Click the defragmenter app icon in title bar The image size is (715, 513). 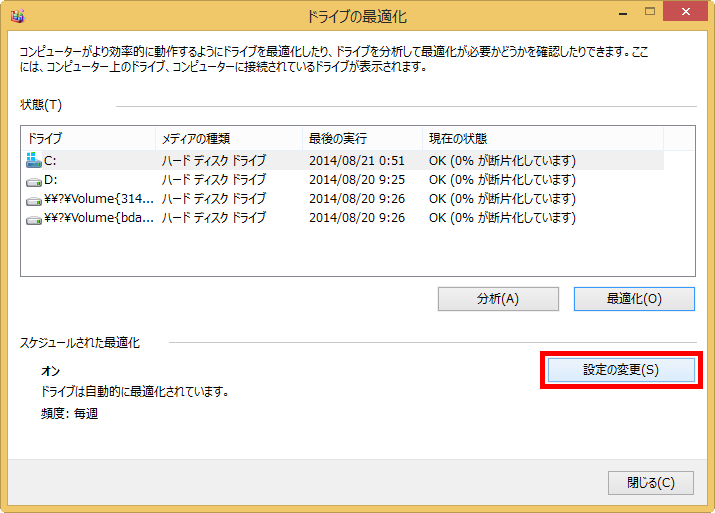pos(18,16)
